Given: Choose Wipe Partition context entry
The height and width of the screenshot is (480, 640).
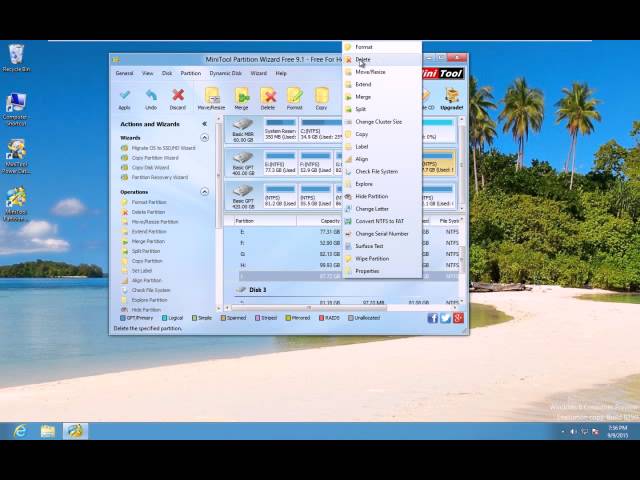Looking at the screenshot, I should 382,259.
